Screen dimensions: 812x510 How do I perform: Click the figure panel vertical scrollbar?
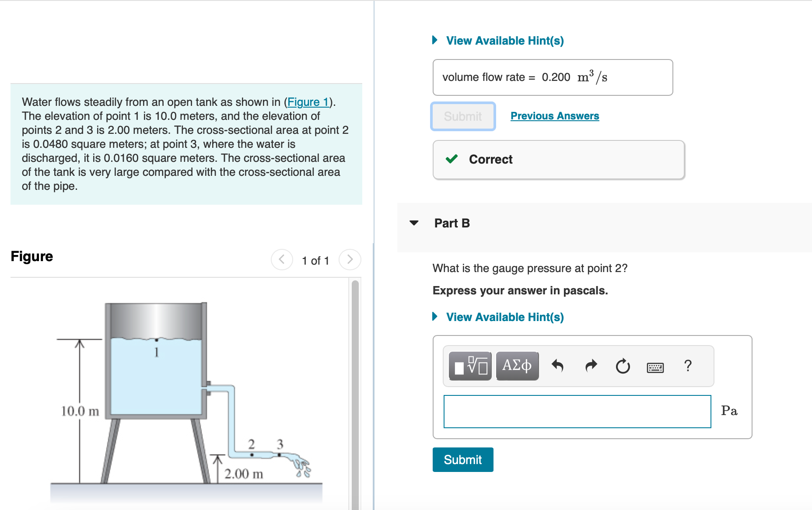[355, 394]
